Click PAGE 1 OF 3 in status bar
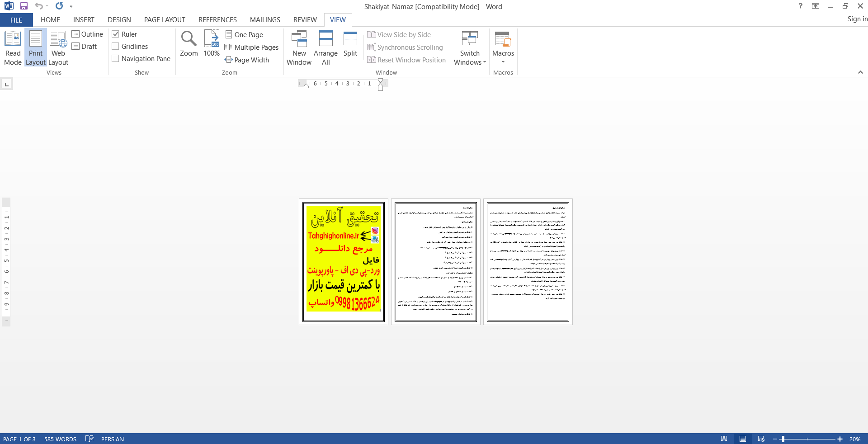This screenshot has height=444, width=868. [19, 439]
